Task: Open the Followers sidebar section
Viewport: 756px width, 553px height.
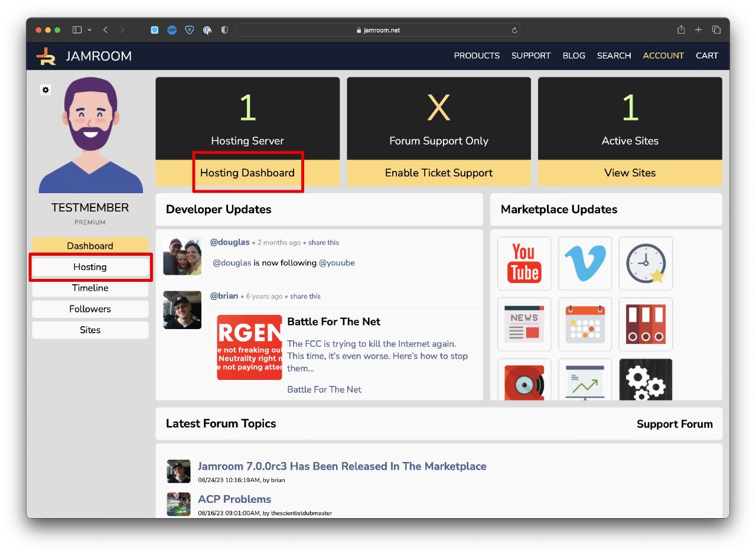Action: [x=90, y=309]
